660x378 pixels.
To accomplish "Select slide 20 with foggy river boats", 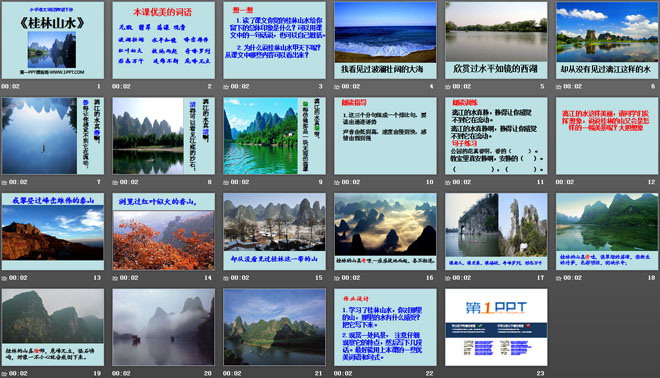I will coord(164,327).
